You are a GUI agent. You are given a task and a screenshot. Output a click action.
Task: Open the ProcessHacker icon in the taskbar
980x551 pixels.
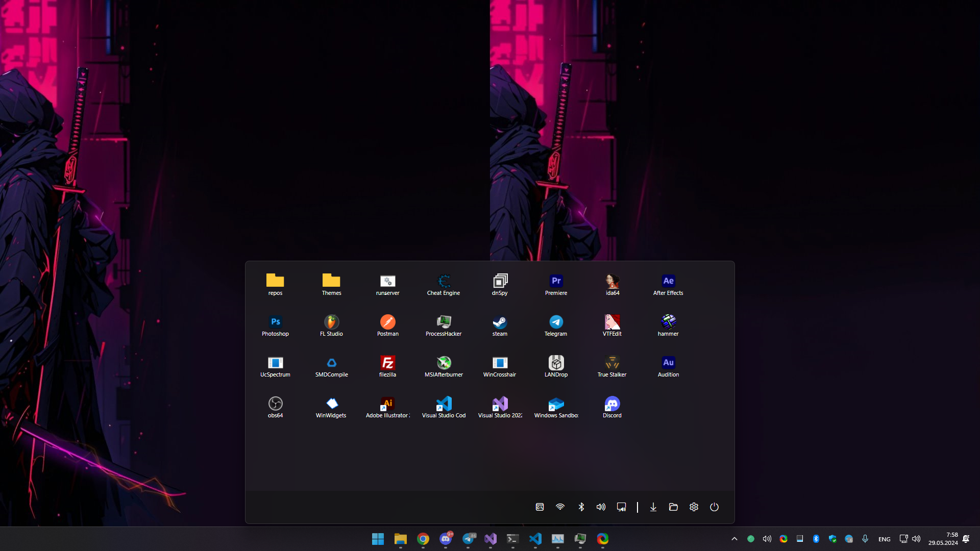(580, 539)
